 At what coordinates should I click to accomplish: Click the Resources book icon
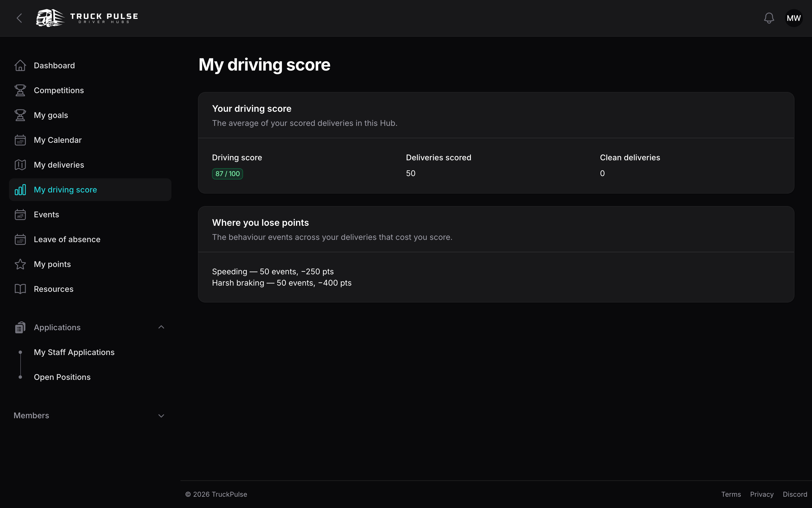[x=20, y=289]
